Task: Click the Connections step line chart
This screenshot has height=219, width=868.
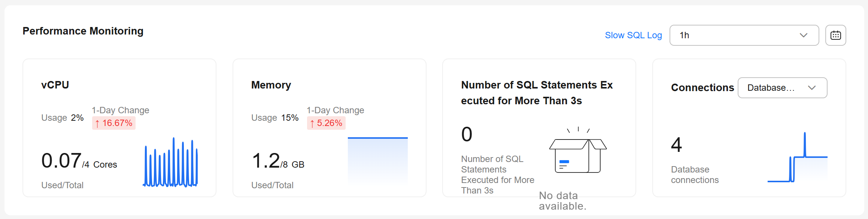Action: click(x=797, y=157)
